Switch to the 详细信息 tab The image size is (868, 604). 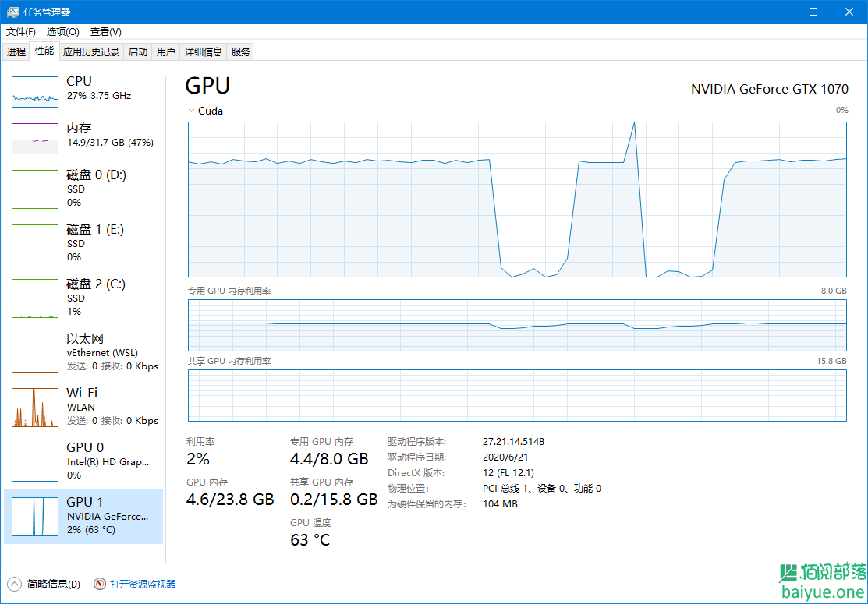click(x=204, y=52)
